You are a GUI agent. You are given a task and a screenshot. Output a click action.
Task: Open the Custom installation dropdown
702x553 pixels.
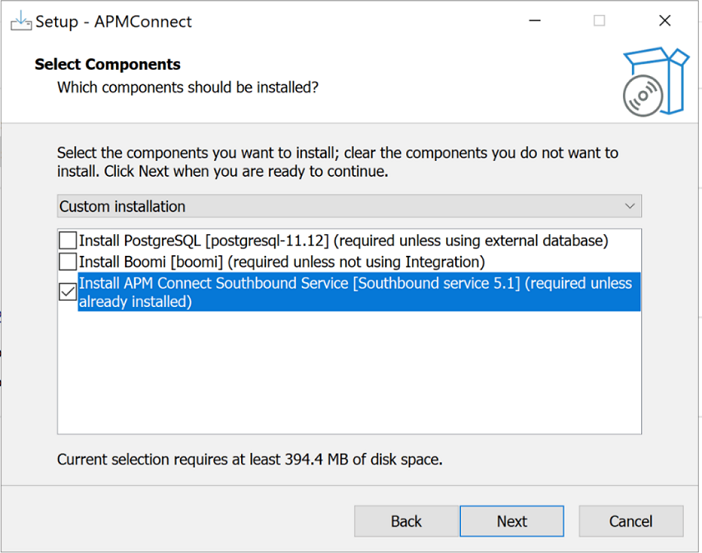pyautogui.click(x=349, y=206)
